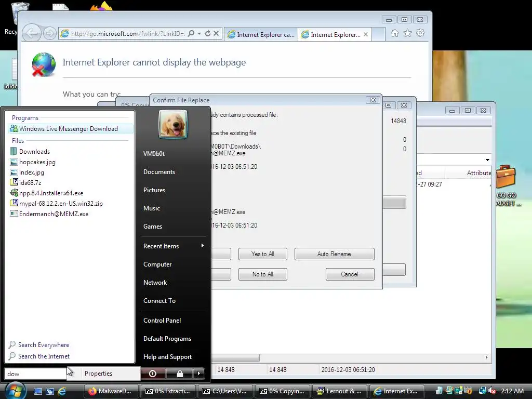Click Internet Explorer Back button
This screenshot has height=399, width=532.
point(32,33)
